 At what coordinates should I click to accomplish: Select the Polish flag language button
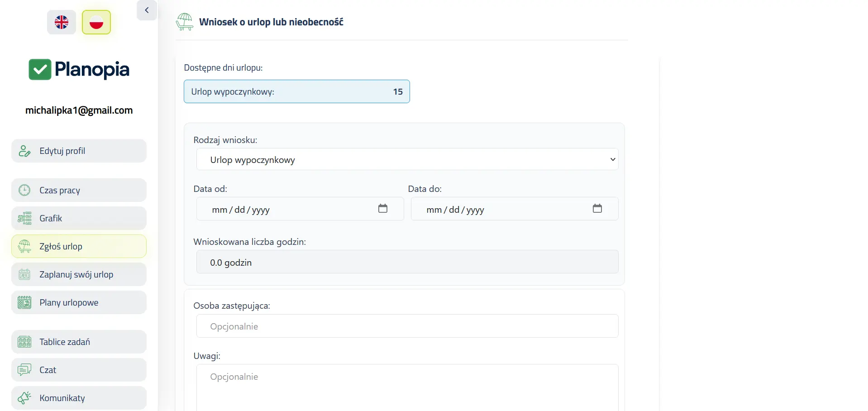(96, 22)
